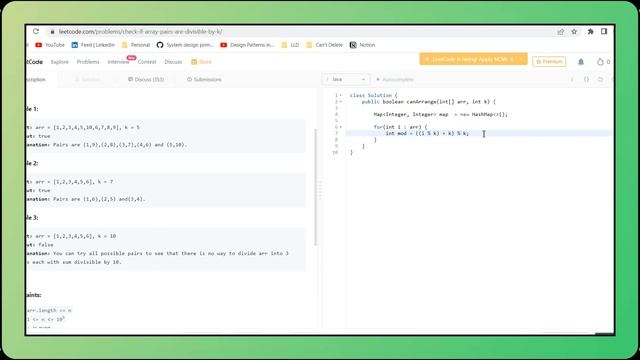This screenshot has height=360, width=640.
Task: Click the streak fire icon
Action: pos(600,62)
